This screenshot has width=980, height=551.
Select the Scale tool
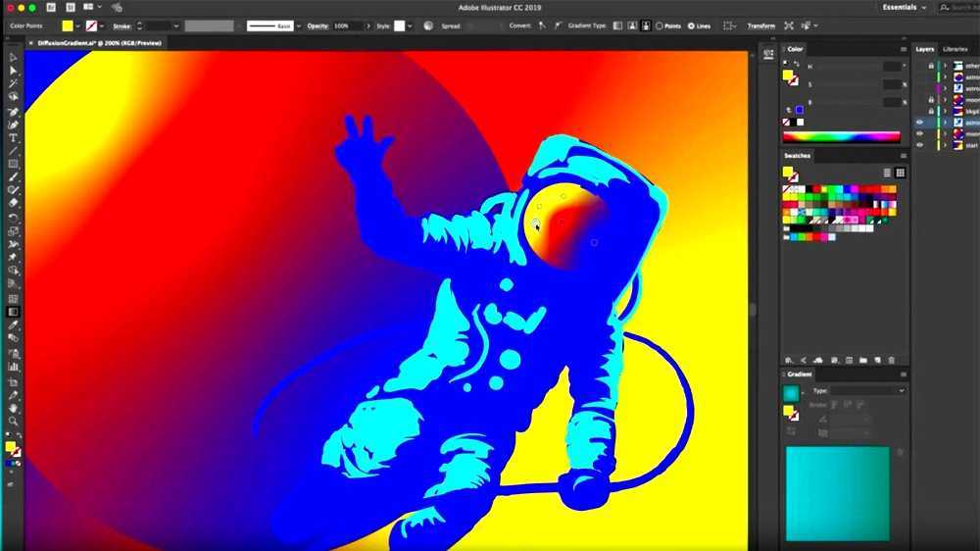pos(13,231)
